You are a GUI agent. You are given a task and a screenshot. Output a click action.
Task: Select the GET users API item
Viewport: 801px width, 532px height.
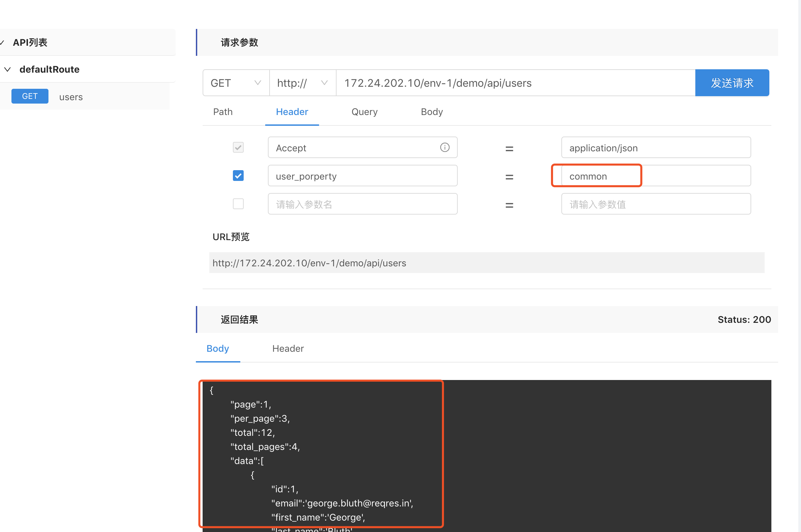(x=71, y=97)
